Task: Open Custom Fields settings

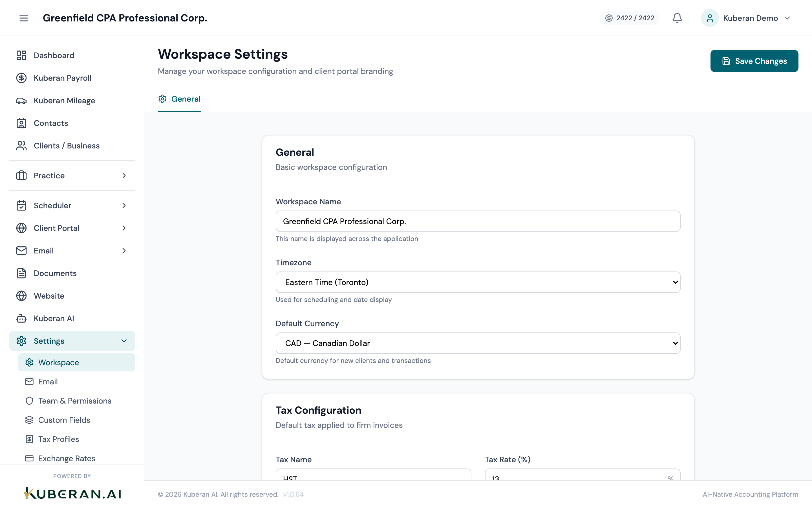Action: coord(76,420)
